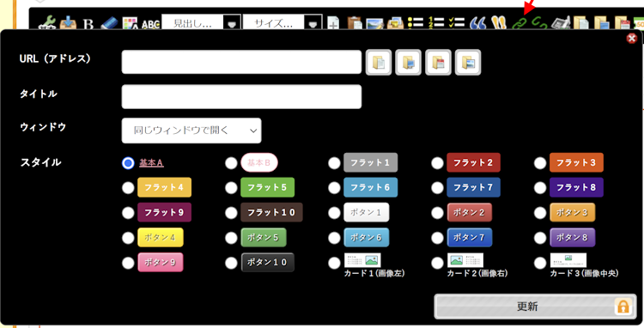Image resolution: width=644 pixels, height=328 pixels.
Task: Insert a bulleted list from toolbar
Action: click(x=416, y=22)
